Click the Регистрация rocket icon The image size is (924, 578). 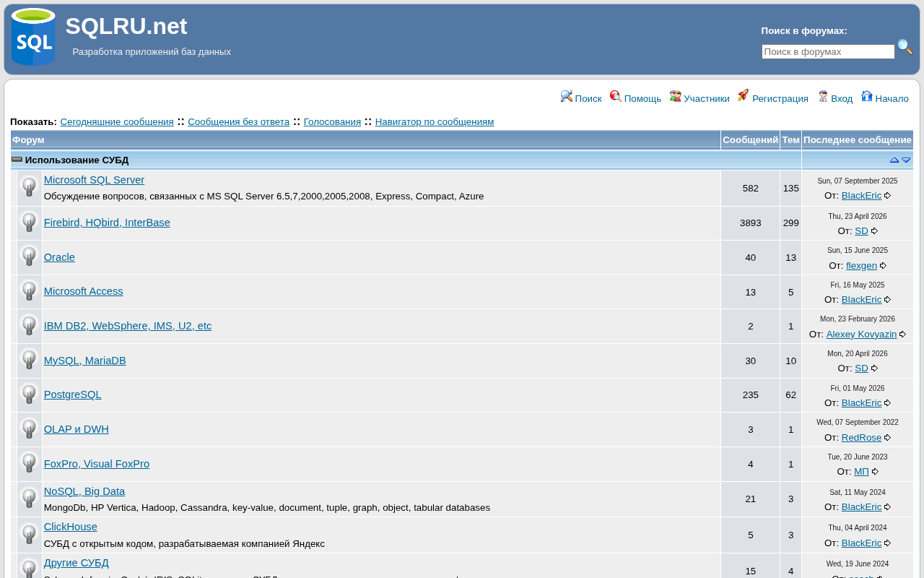point(743,95)
